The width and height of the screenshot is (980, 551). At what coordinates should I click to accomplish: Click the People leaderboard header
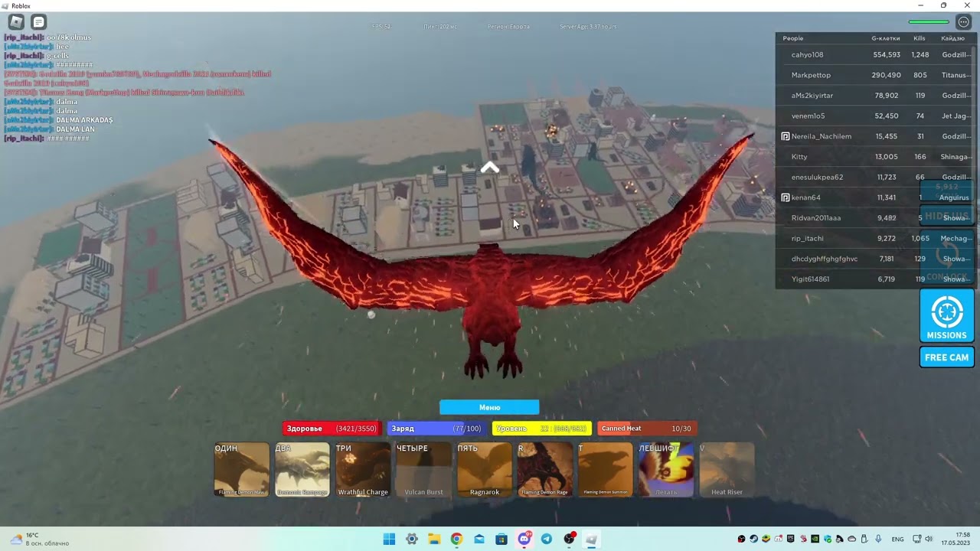tap(793, 38)
